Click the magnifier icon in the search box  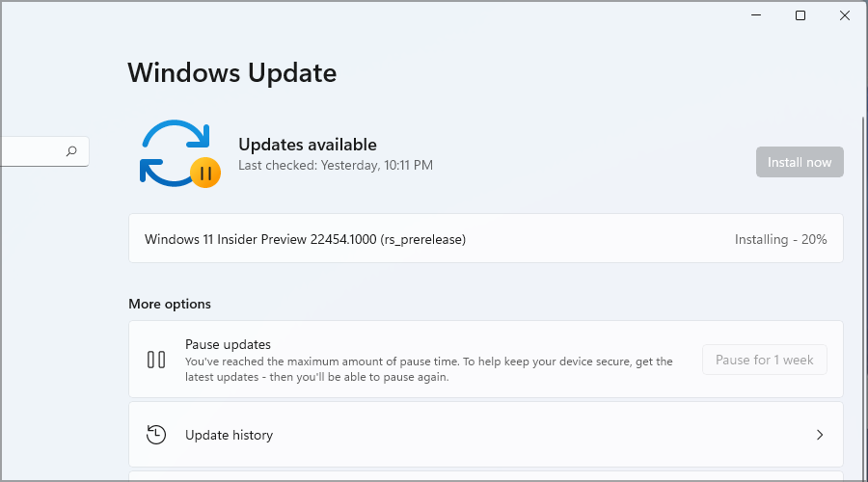[71, 151]
